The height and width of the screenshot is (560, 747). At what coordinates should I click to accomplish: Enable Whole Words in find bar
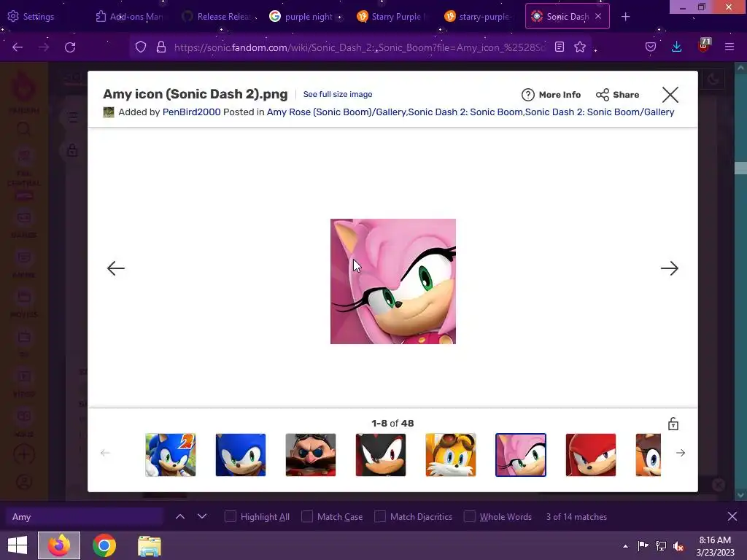tap(498, 517)
